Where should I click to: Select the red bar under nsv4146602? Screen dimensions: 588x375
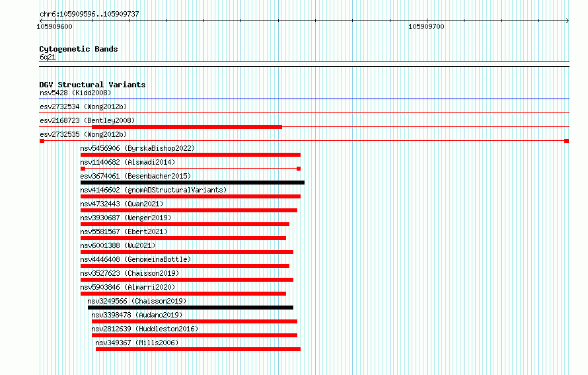coord(190,196)
